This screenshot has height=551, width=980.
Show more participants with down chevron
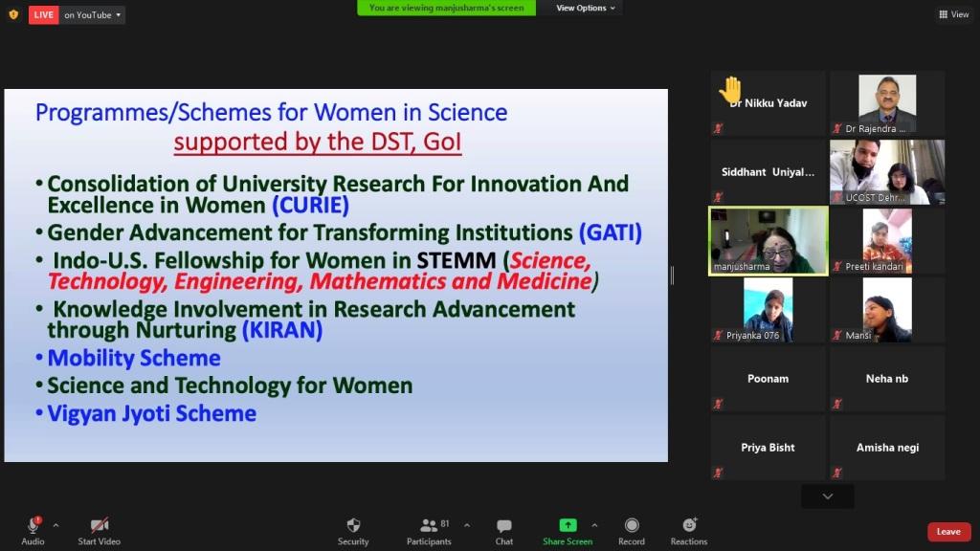tap(828, 496)
